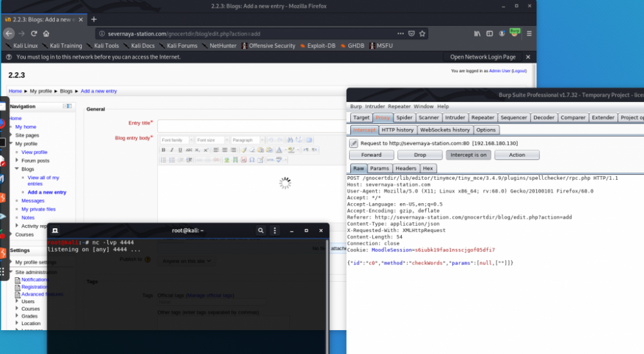Open the Font size dropdown
644x354 pixels.
point(213,140)
